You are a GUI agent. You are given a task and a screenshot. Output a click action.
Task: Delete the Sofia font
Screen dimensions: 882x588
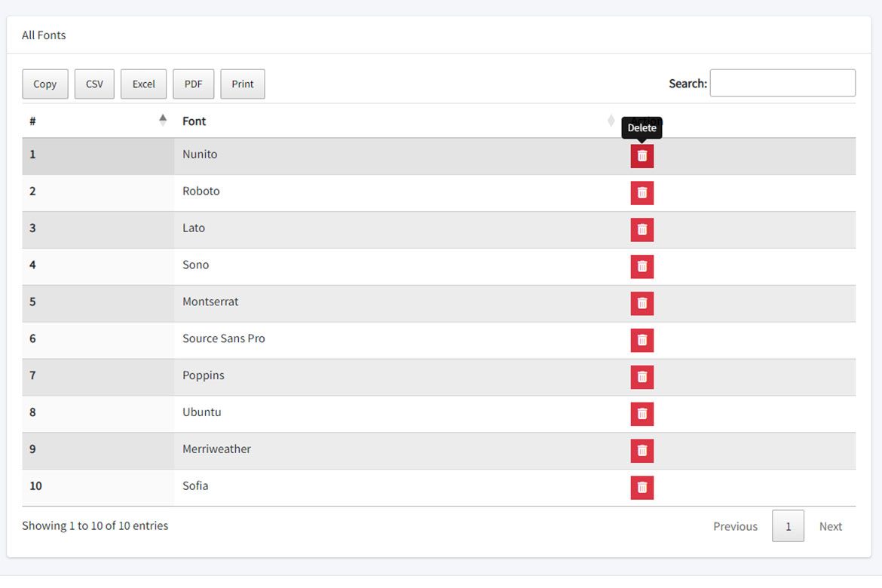coord(642,488)
